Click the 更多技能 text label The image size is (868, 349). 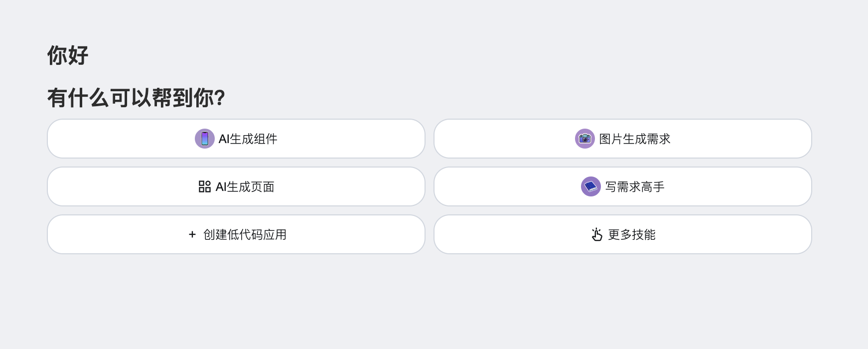pyautogui.click(x=631, y=234)
